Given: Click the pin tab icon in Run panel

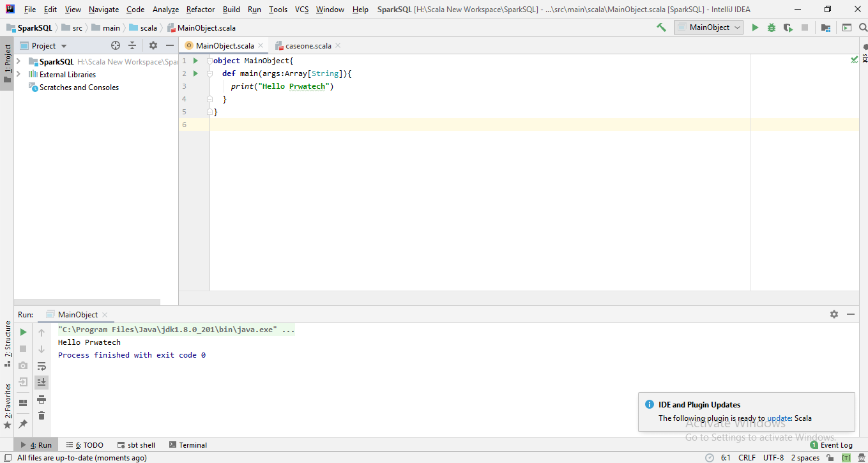Looking at the screenshot, I should (x=23, y=423).
